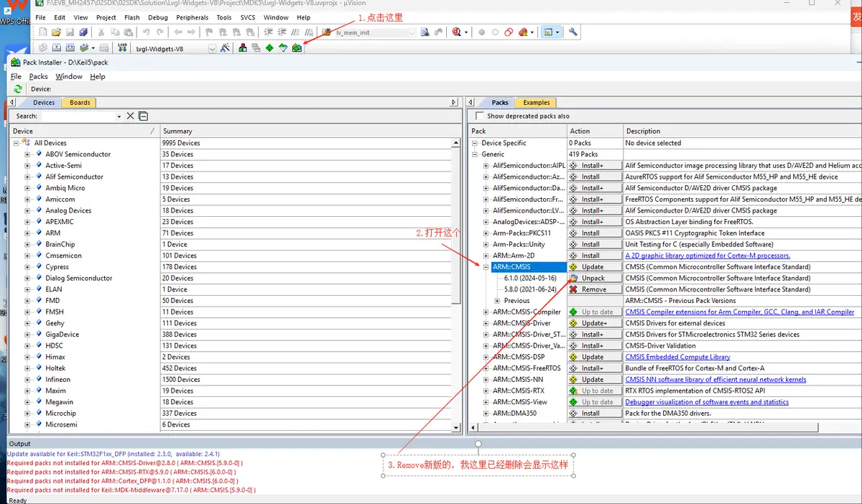Collapse the All Devices tree node
Image resolution: width=862 pixels, height=504 pixels.
pyautogui.click(x=16, y=143)
